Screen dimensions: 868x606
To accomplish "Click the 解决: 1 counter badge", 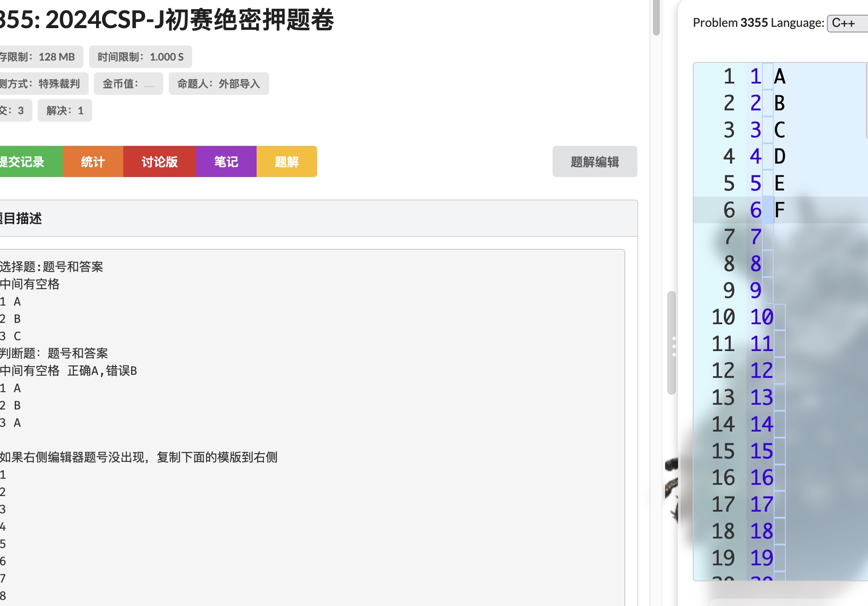I will coord(64,110).
